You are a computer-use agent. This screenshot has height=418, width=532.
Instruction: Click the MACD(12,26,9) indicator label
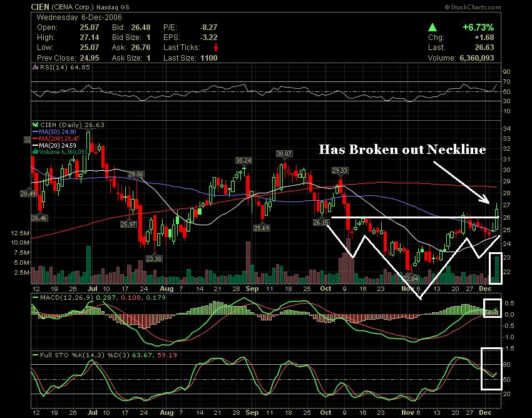pyautogui.click(x=67, y=298)
